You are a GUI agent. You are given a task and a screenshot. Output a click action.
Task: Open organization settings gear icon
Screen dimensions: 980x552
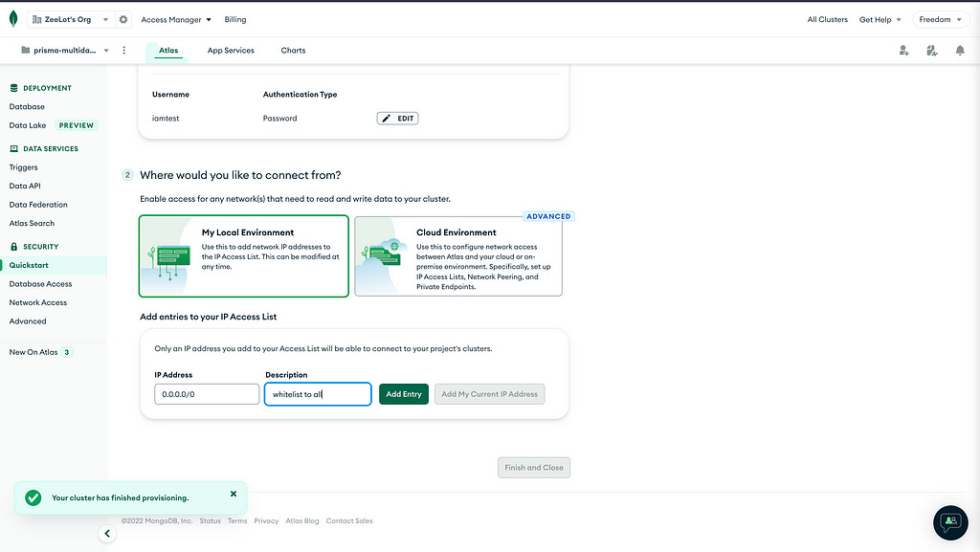[123, 19]
